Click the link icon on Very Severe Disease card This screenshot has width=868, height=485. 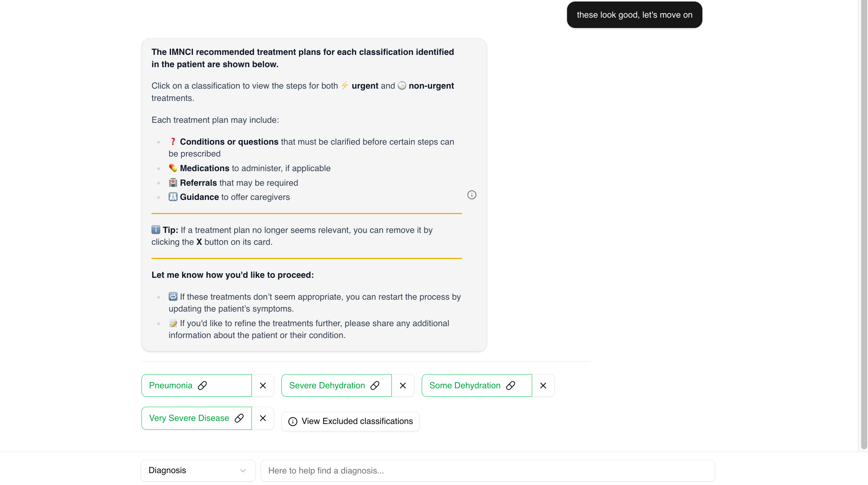[x=239, y=418]
